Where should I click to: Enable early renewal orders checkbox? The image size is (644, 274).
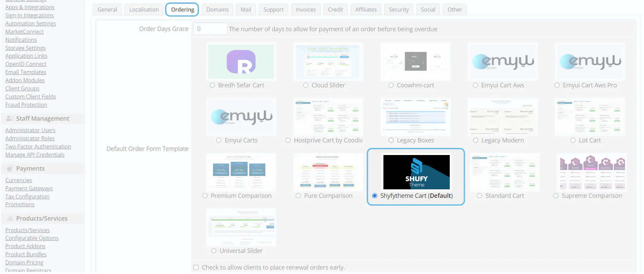196,268
